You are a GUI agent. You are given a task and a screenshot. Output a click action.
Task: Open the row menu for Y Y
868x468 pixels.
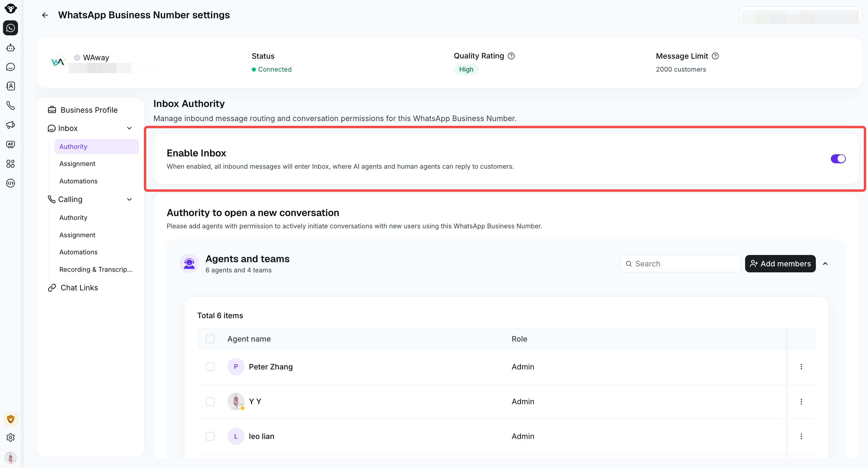point(801,401)
